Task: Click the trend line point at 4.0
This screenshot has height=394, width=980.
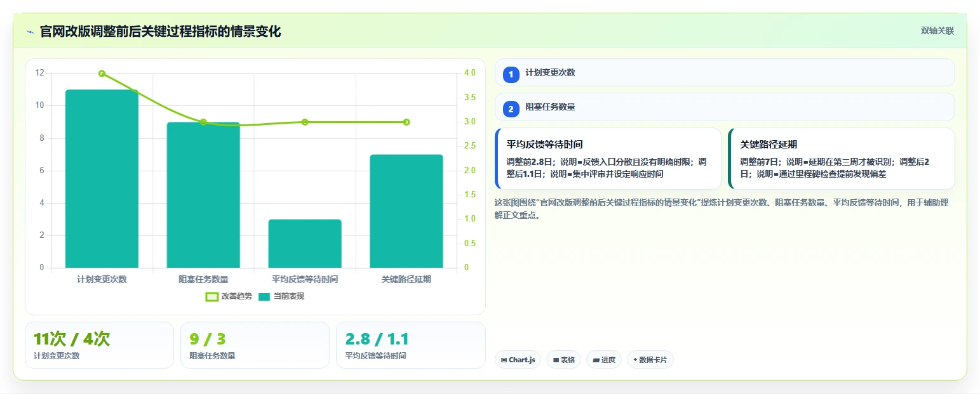Action: pos(102,74)
